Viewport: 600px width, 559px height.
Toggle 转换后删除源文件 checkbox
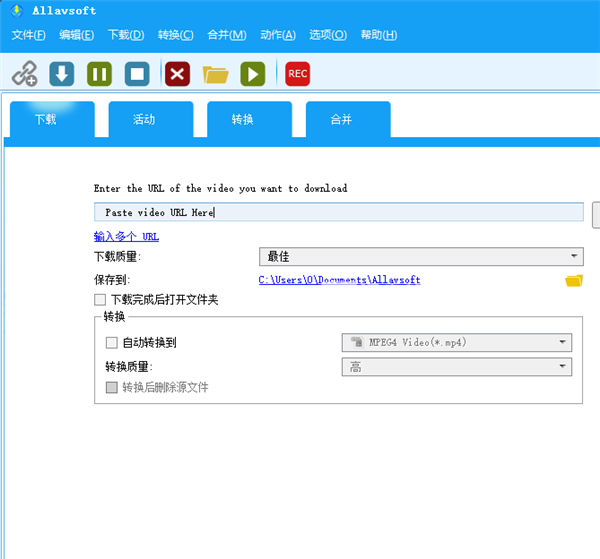coord(112,387)
